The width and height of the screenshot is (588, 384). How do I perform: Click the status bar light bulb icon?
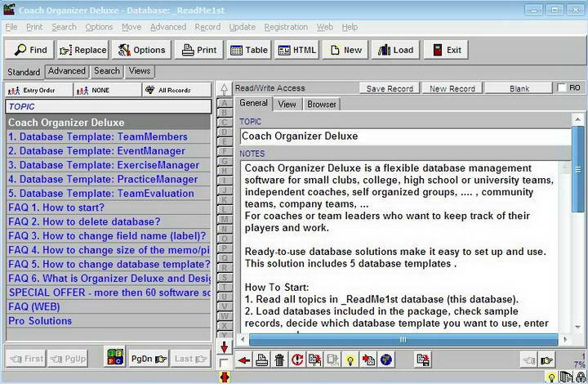click(551, 377)
